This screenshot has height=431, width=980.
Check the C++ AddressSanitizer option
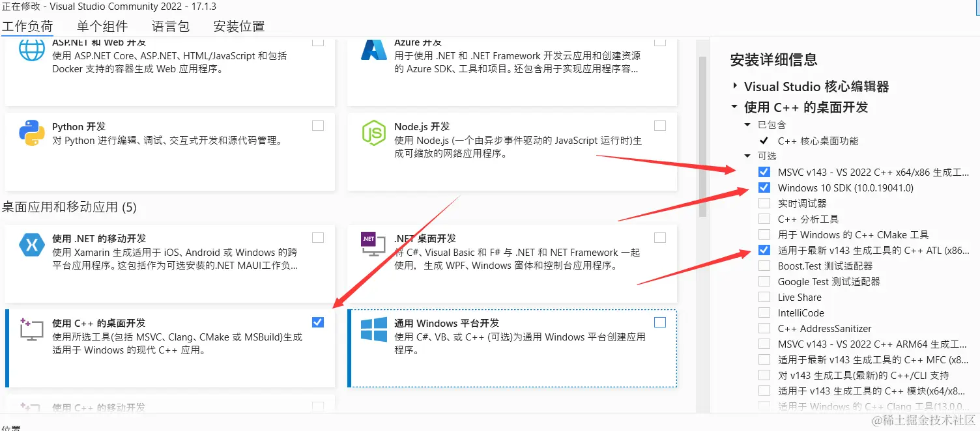764,328
